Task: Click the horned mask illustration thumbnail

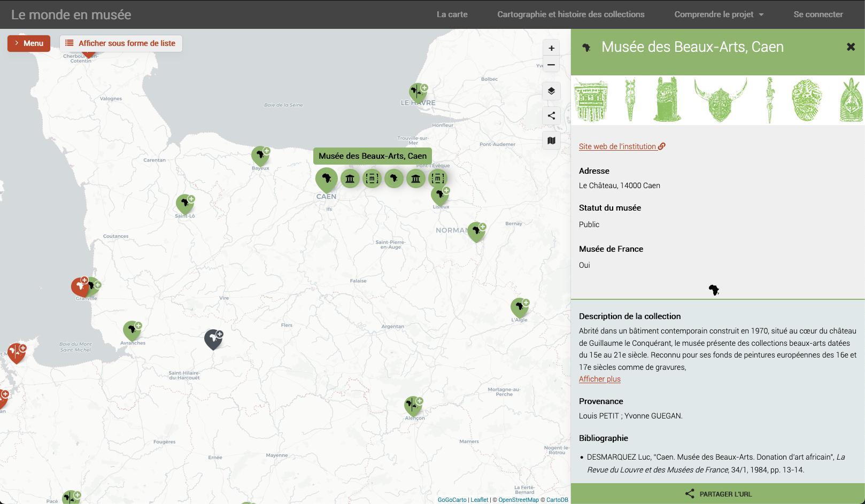Action: (x=720, y=100)
